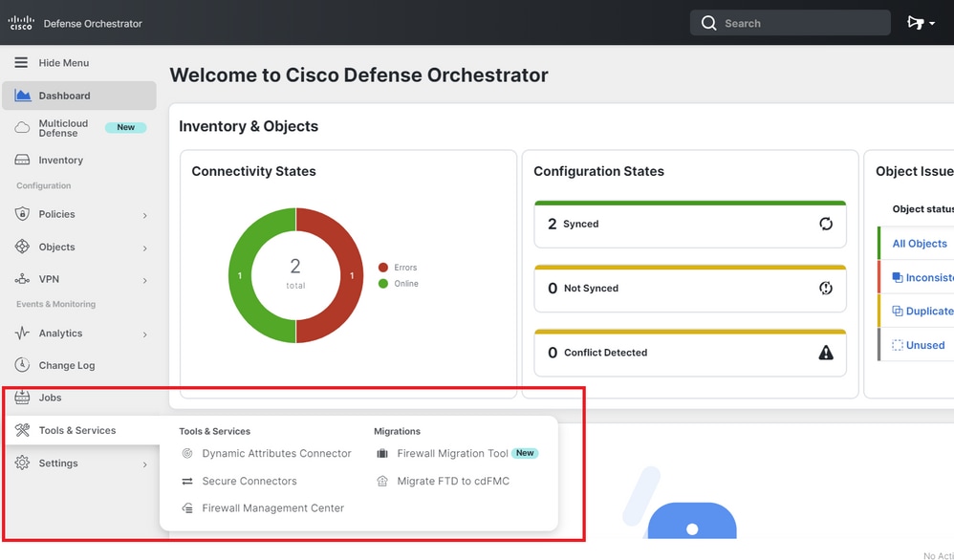Click inside the Search field
Screen dimensions: 954x560
791,23
